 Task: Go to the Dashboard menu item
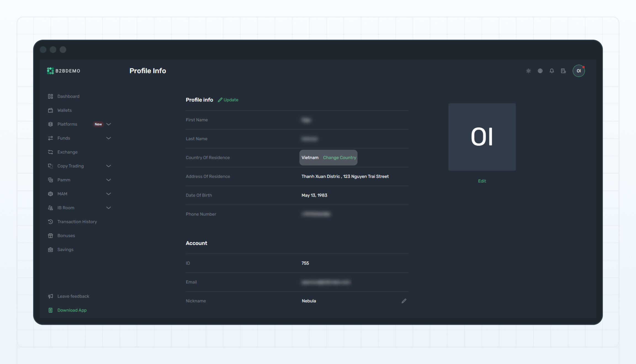click(68, 96)
